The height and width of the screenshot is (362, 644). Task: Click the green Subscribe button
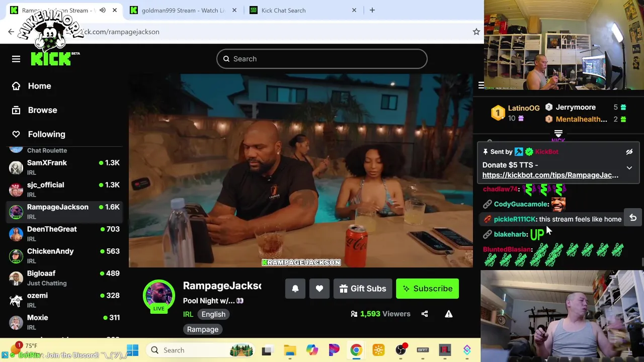(x=427, y=289)
